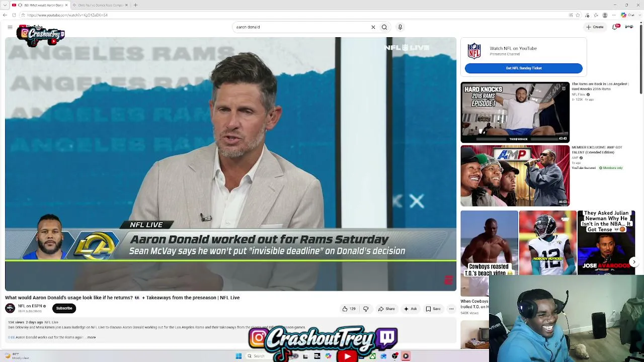Dislike the video with thumbs down

[366, 309]
